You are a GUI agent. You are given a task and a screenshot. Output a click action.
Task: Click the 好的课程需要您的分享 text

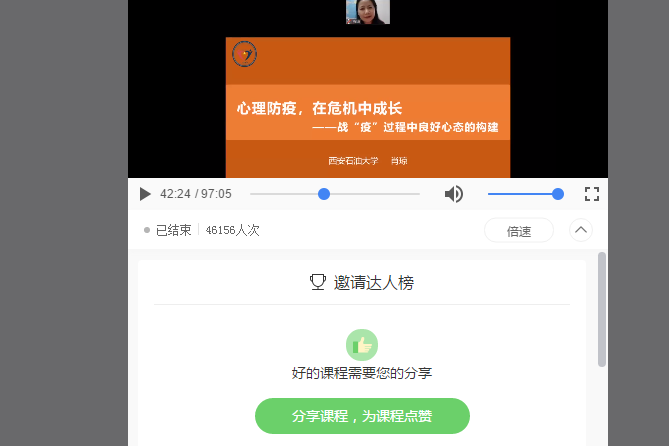362,373
